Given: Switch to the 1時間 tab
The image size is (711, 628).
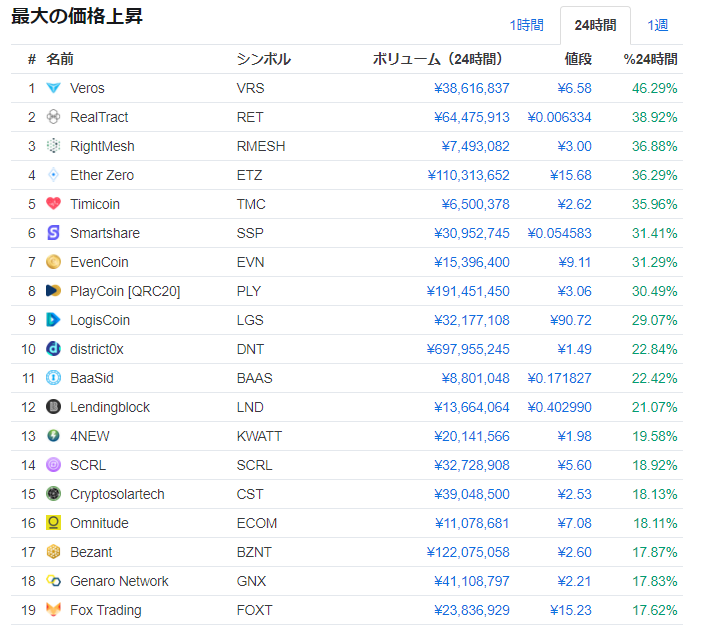Looking at the screenshot, I should coord(526,25).
